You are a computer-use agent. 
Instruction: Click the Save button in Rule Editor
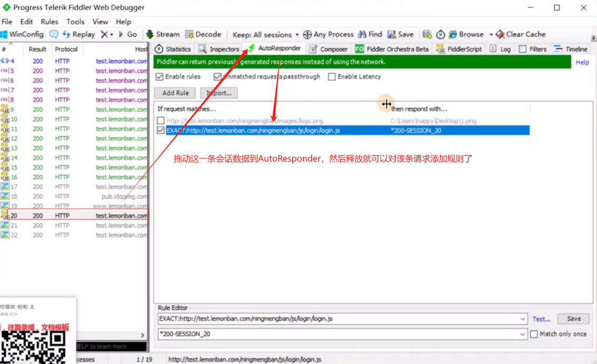(573, 319)
